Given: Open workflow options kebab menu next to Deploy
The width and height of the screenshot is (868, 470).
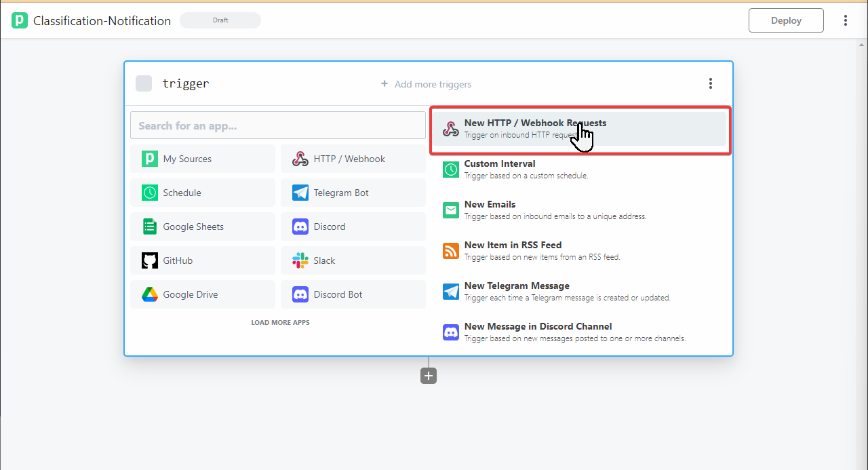Looking at the screenshot, I should coord(845,20).
